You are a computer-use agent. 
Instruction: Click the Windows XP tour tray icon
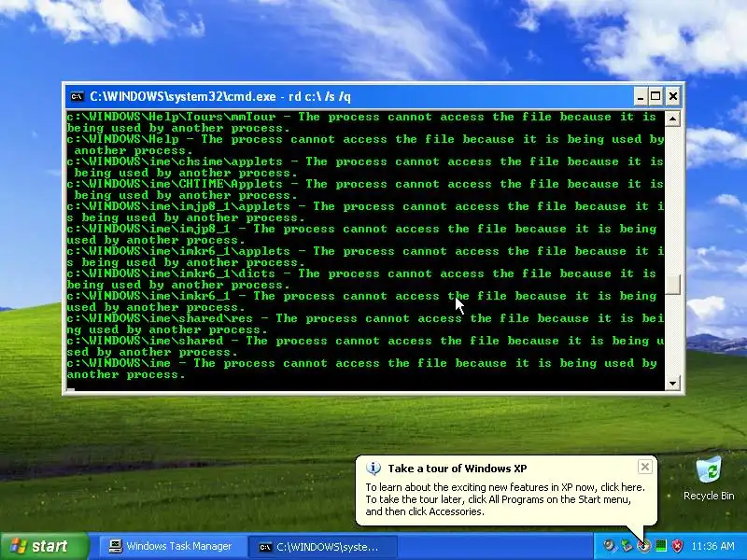(x=643, y=546)
